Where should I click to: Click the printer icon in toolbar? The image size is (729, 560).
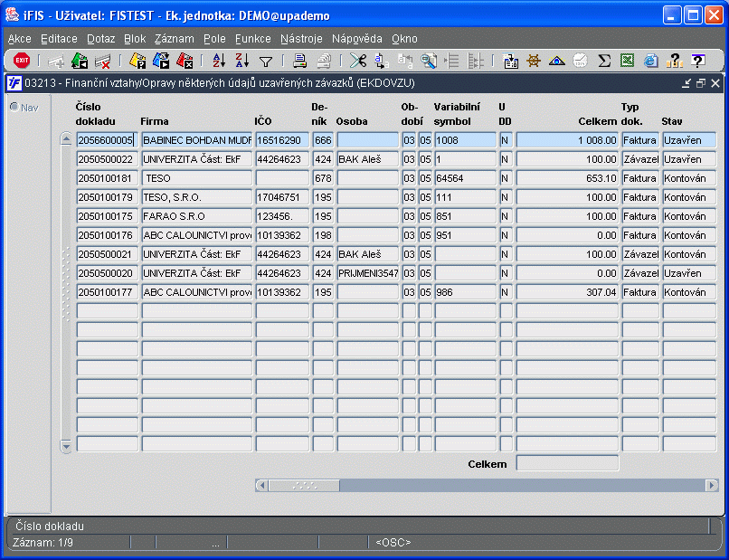click(300, 61)
